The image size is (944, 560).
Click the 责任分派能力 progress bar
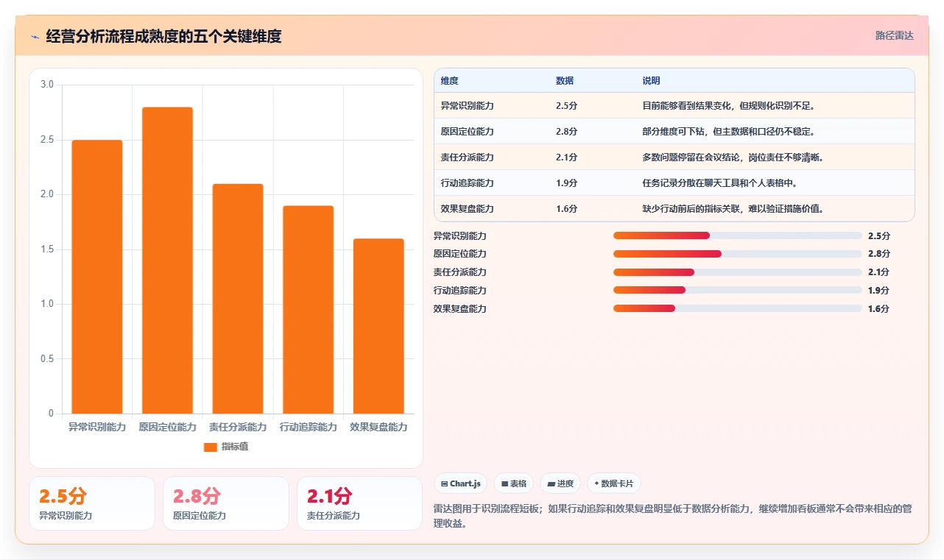click(737, 272)
